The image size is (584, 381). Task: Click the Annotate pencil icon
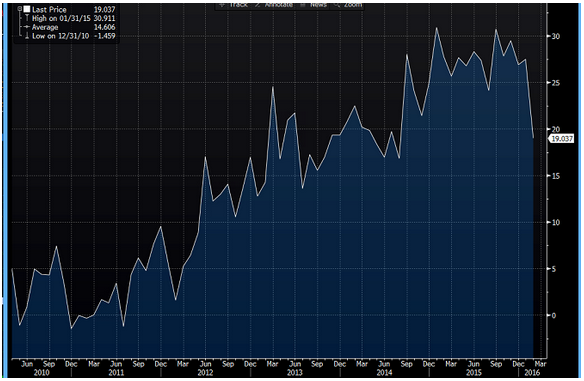click(258, 5)
